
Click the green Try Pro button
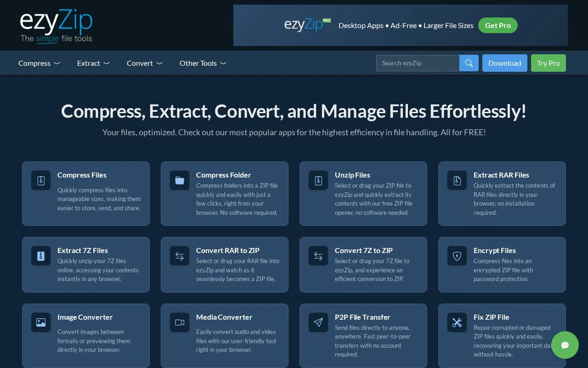coord(548,63)
